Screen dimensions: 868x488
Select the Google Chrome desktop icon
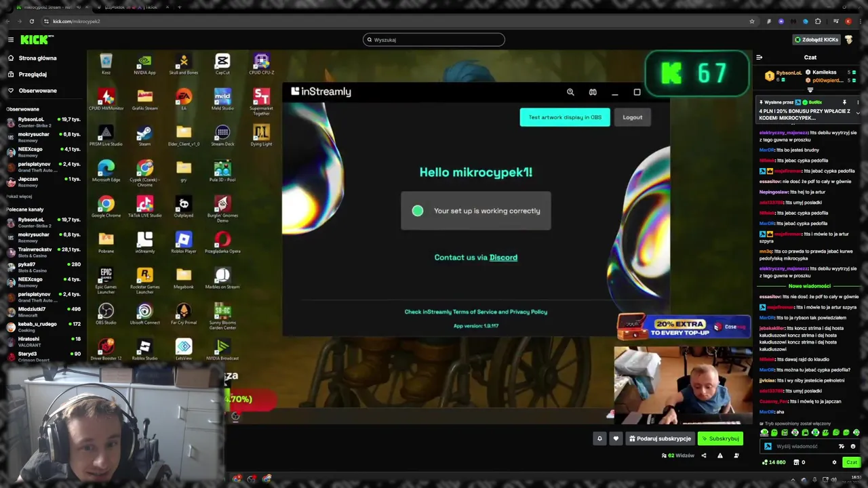coord(106,207)
